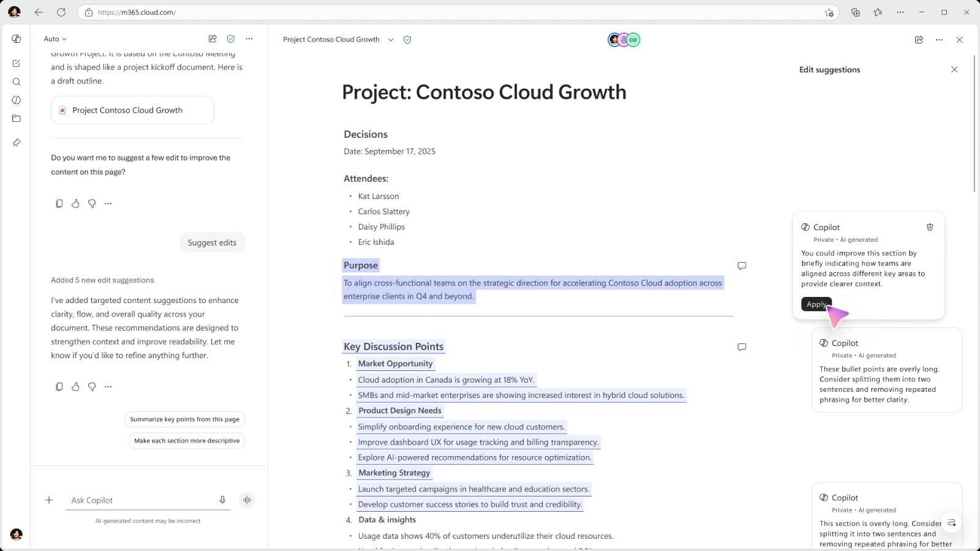Image resolution: width=980 pixels, height=551 pixels.
Task: Open page more options ellipsis at top right
Action: click(939, 39)
